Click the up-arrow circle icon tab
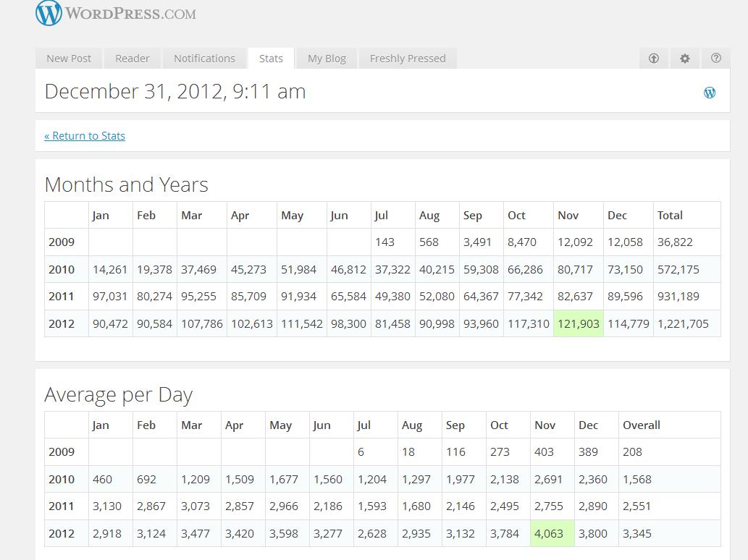 654,59
